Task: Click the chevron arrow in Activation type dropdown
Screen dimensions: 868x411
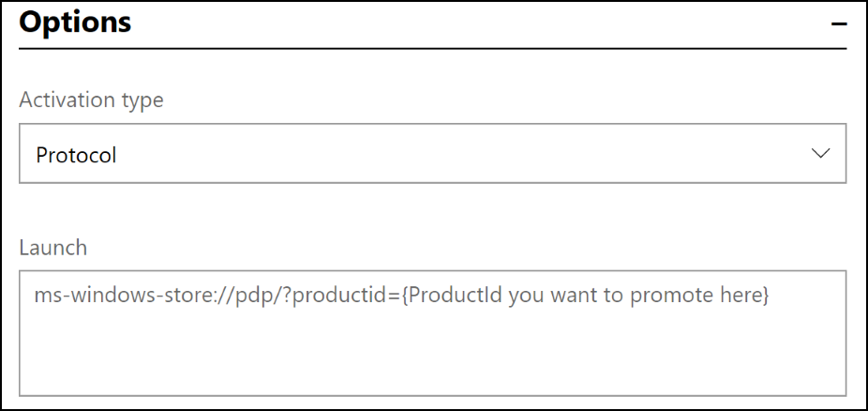Action: coord(820,154)
